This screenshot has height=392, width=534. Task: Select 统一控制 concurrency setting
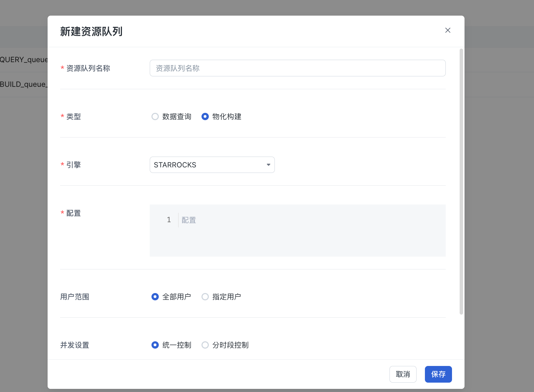(x=155, y=345)
